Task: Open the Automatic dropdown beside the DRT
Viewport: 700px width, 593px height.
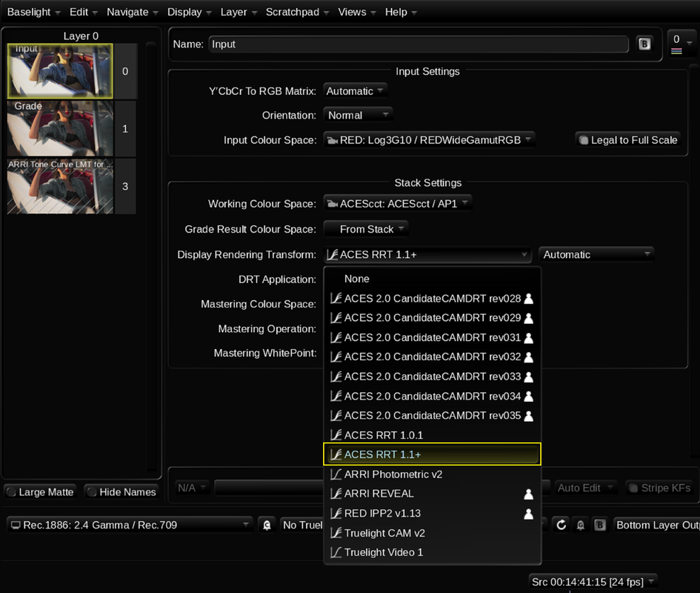Action: (x=596, y=254)
